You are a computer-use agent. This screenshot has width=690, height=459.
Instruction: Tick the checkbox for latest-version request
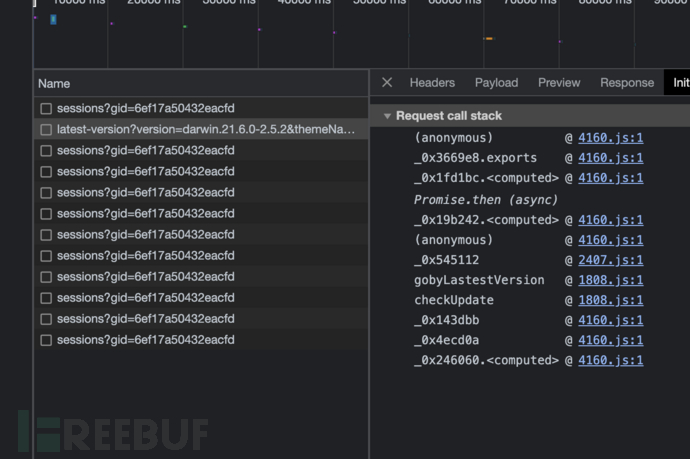(x=46, y=130)
